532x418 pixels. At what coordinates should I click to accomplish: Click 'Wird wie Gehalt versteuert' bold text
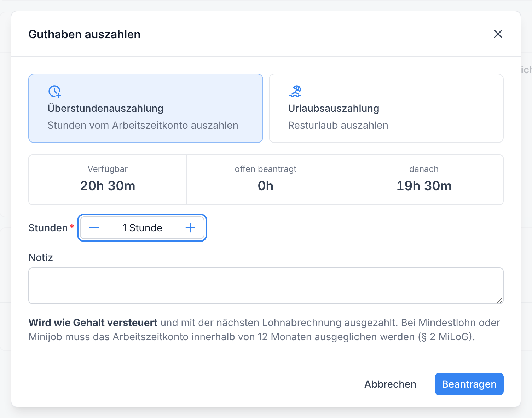93,323
